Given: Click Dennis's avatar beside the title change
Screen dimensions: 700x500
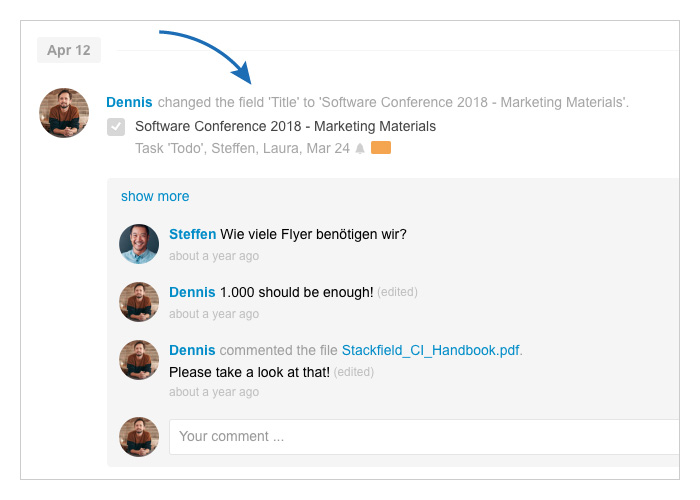Looking at the screenshot, I should 64,113.
